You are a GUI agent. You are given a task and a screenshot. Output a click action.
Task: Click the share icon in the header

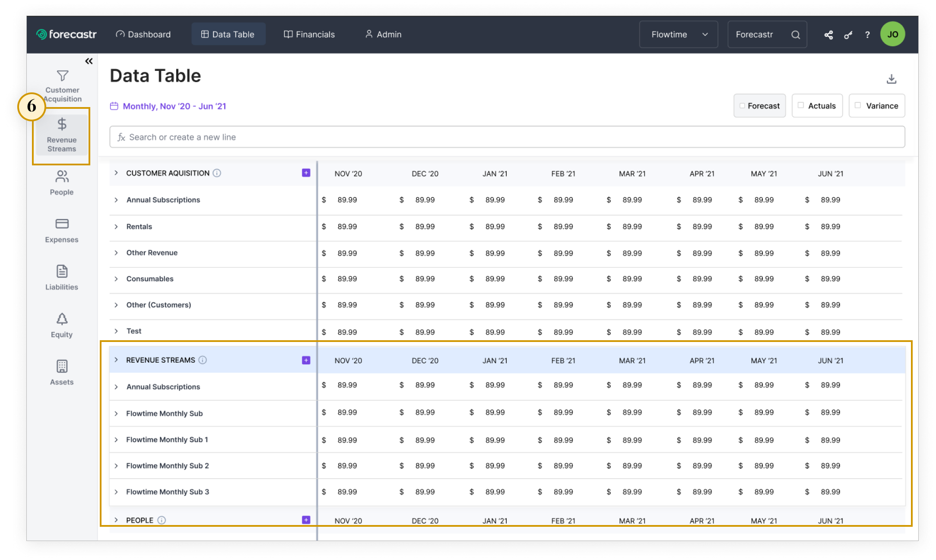(828, 35)
